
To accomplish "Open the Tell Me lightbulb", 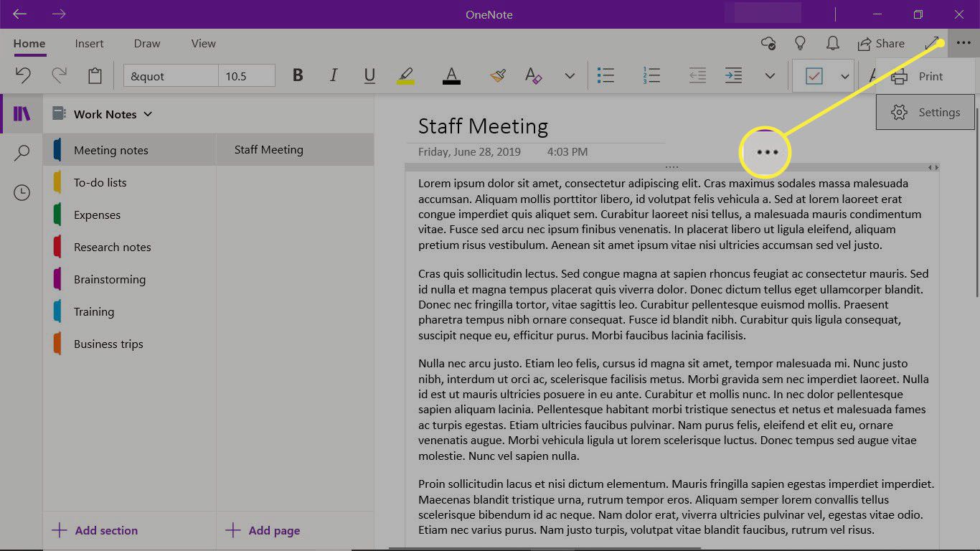I will pyautogui.click(x=801, y=44).
